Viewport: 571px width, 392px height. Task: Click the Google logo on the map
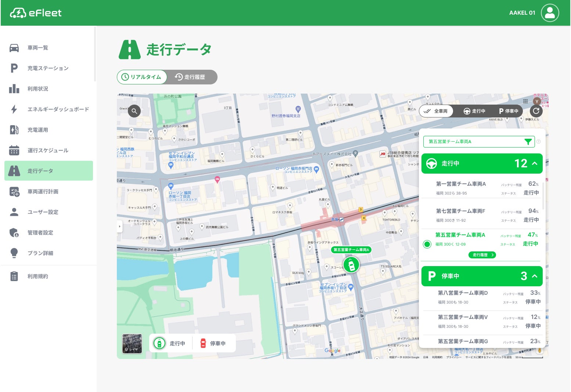(x=333, y=351)
